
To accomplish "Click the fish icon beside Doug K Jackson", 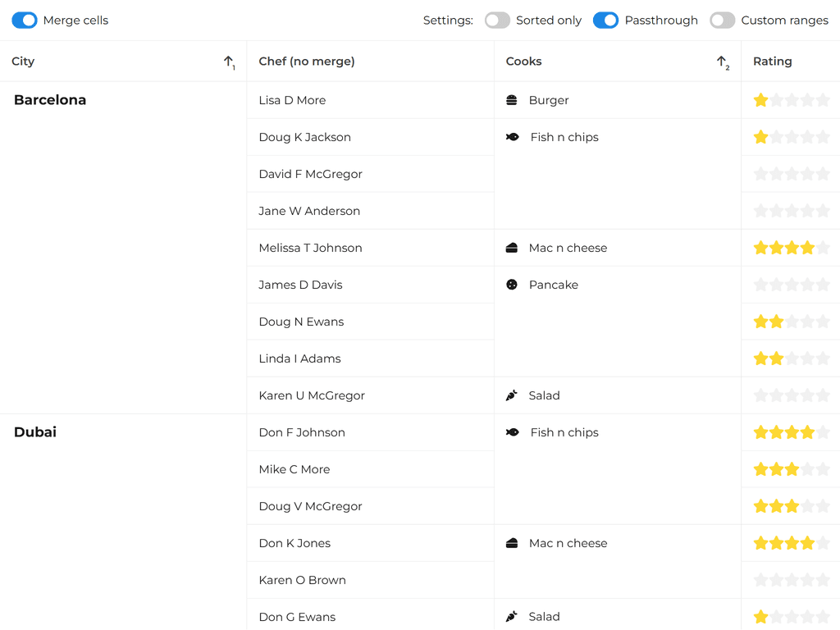I will coord(513,137).
